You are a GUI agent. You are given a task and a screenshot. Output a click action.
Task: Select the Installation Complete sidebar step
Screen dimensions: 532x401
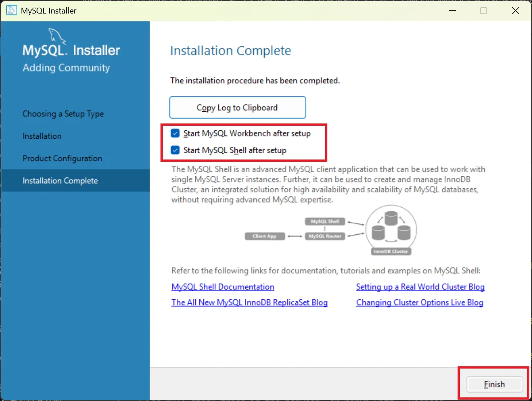point(60,180)
